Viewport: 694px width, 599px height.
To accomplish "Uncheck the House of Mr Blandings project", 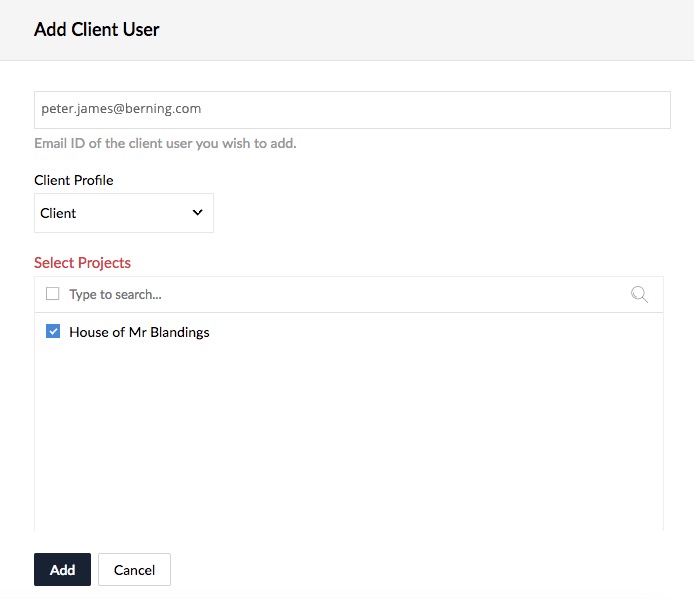I will 53,331.
